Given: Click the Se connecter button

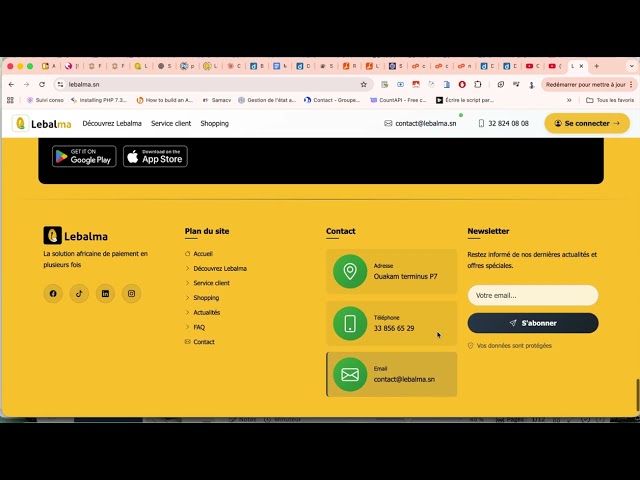Looking at the screenshot, I should pyautogui.click(x=587, y=123).
